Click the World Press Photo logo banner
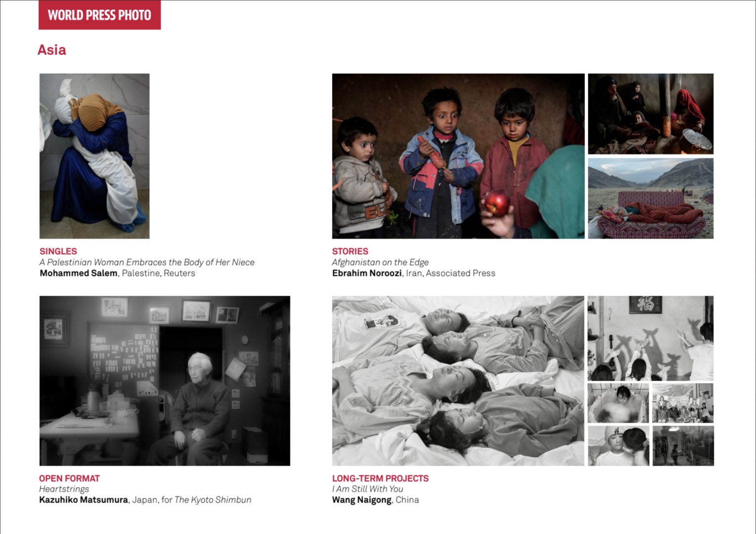This screenshot has height=534, width=756. (99, 15)
